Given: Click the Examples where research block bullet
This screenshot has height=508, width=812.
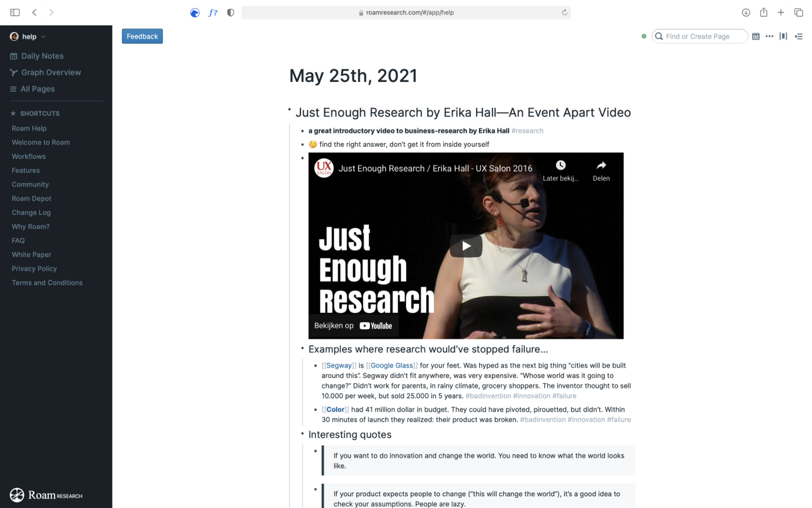Looking at the screenshot, I should coord(302,348).
